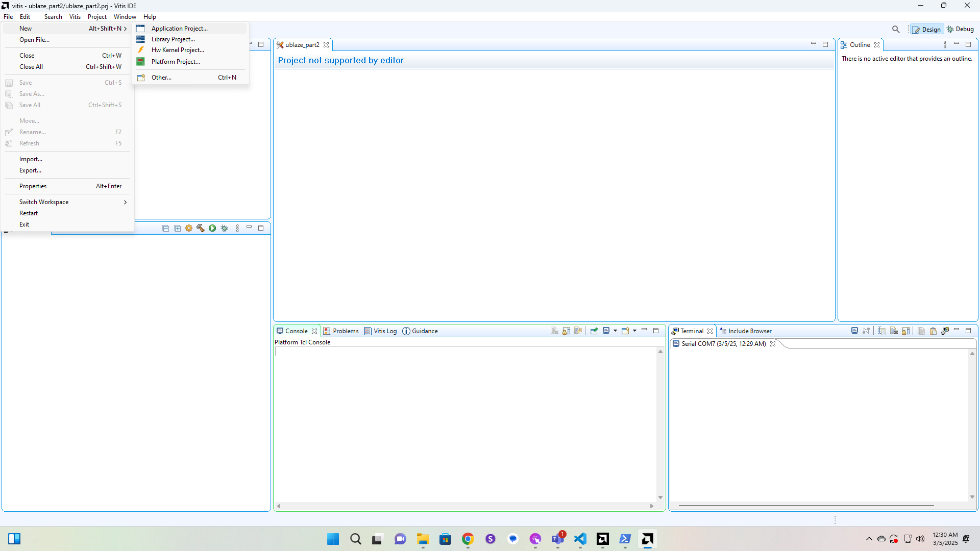
Task: Open the search icon near Design button
Action: [x=896, y=29]
